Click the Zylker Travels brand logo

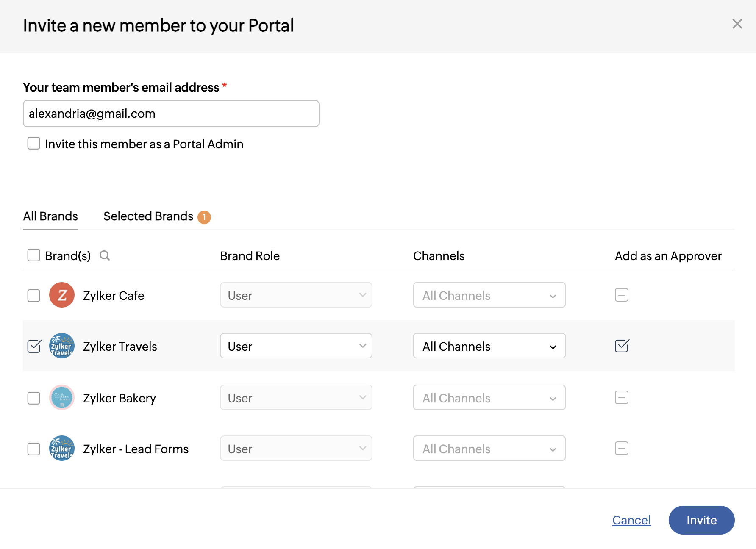click(62, 346)
